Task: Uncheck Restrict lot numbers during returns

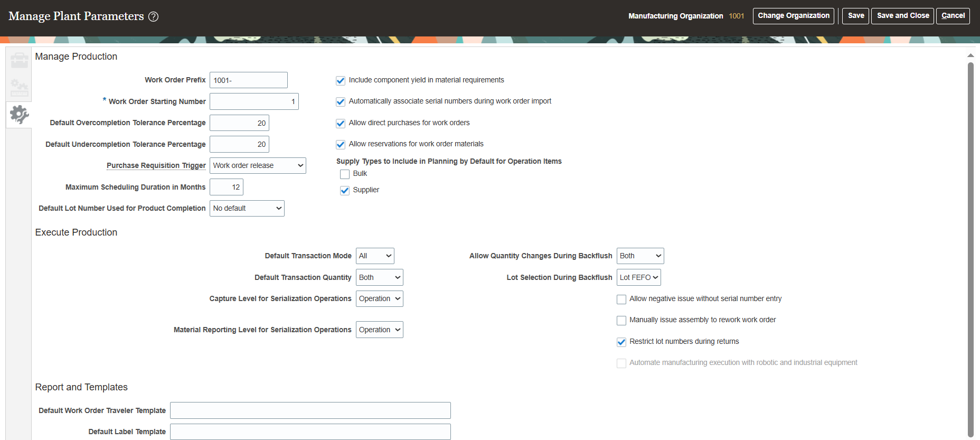Action: [x=621, y=342]
